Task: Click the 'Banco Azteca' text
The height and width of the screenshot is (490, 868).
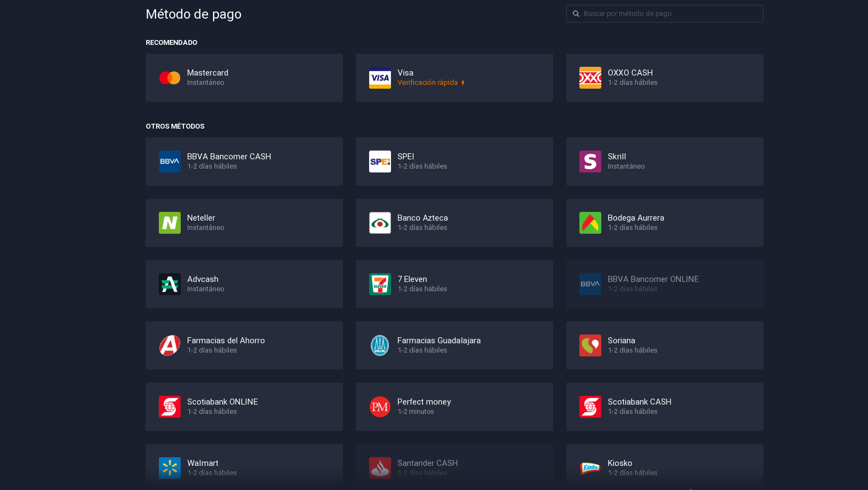Action: click(423, 218)
